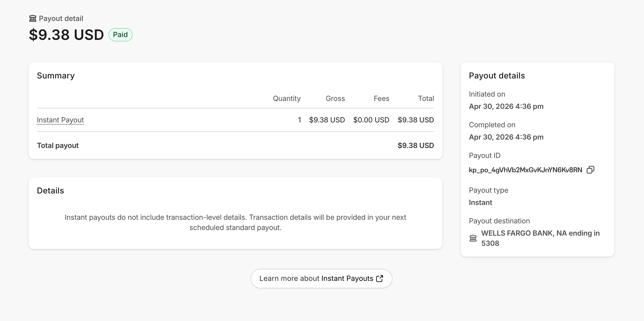644x321 pixels.
Task: Click the Payout details panel heading
Action: tap(497, 76)
